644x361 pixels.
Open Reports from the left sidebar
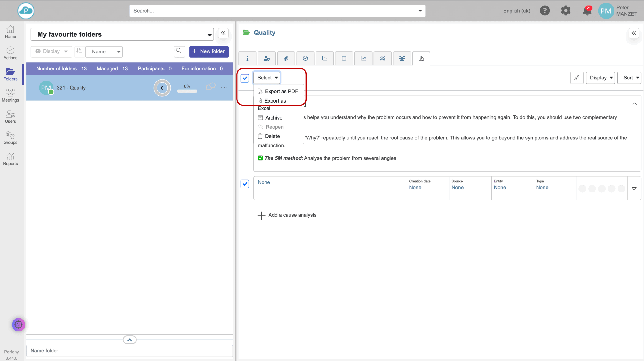pos(10,159)
